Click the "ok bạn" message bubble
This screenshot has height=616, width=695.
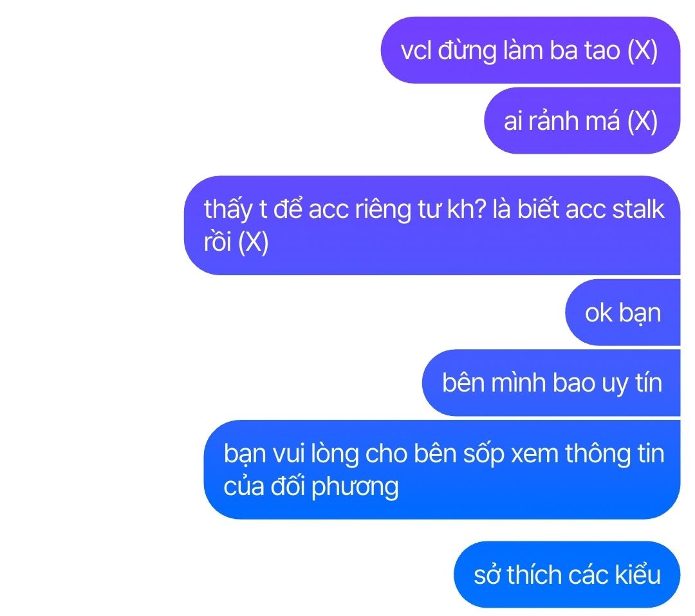[623, 313]
